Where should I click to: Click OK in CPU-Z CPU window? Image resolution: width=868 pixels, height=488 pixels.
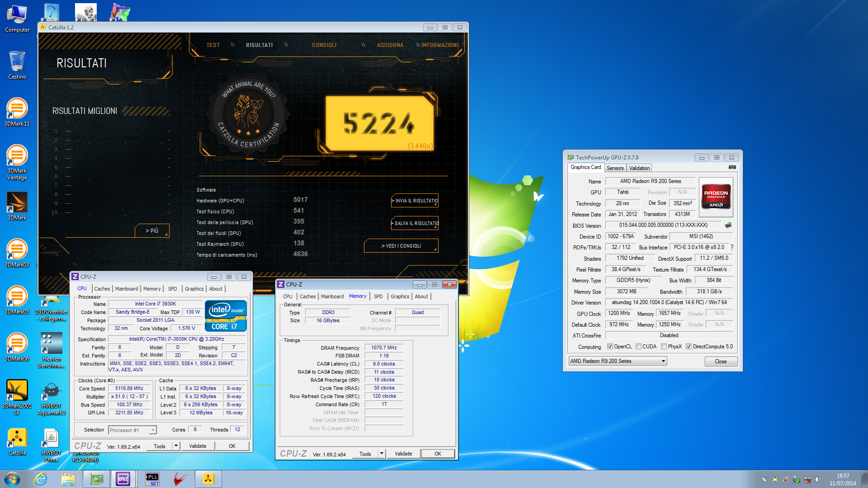[232, 446]
